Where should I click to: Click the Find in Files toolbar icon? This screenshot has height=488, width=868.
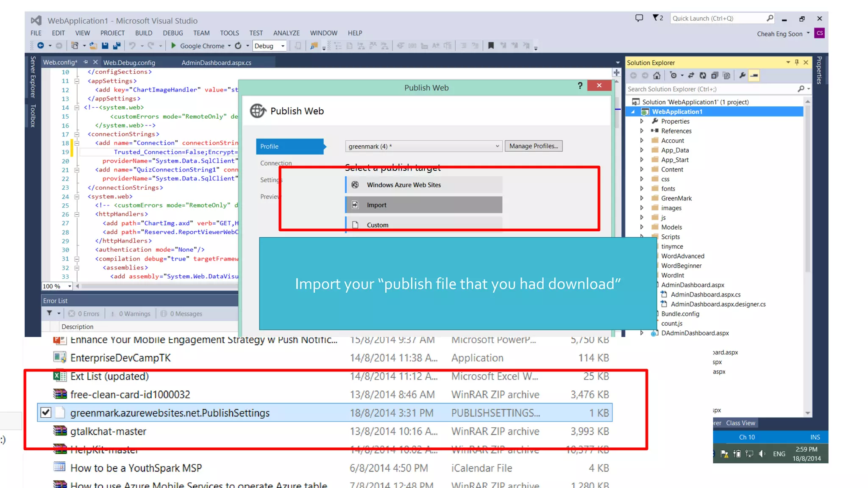(314, 46)
